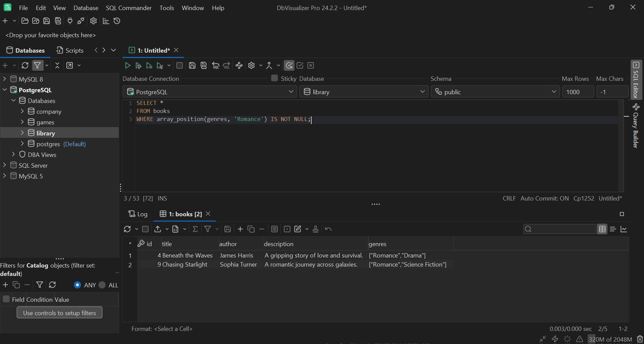The image size is (644, 344).
Task: Open the filter icon above the result grid
Action: 208,229
